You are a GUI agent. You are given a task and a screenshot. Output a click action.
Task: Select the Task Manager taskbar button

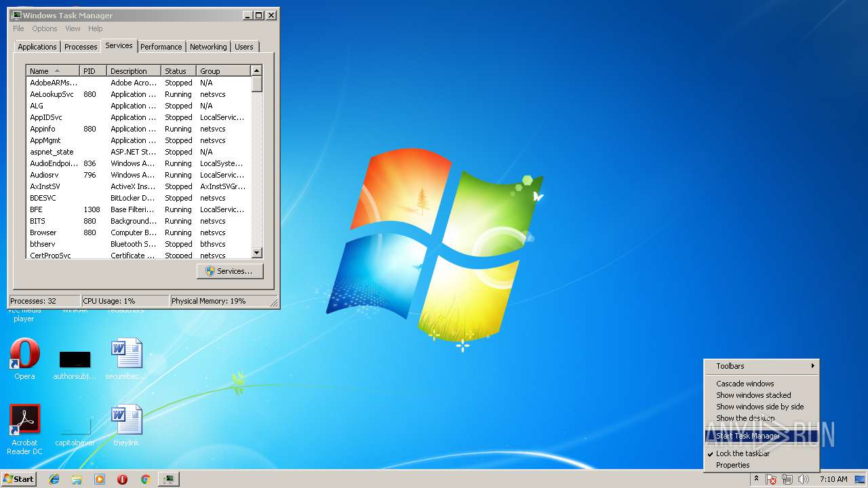click(x=168, y=479)
